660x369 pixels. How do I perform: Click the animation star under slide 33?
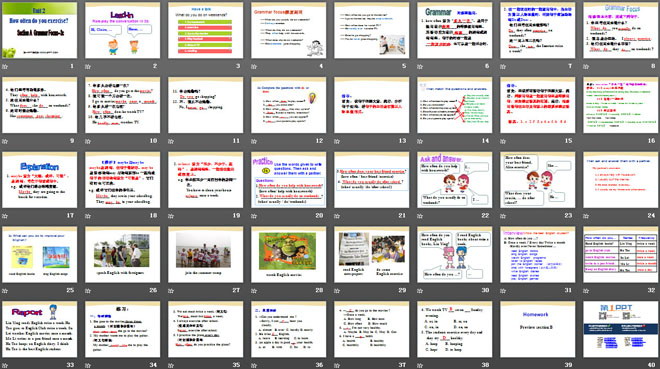pyautogui.click(x=5, y=365)
